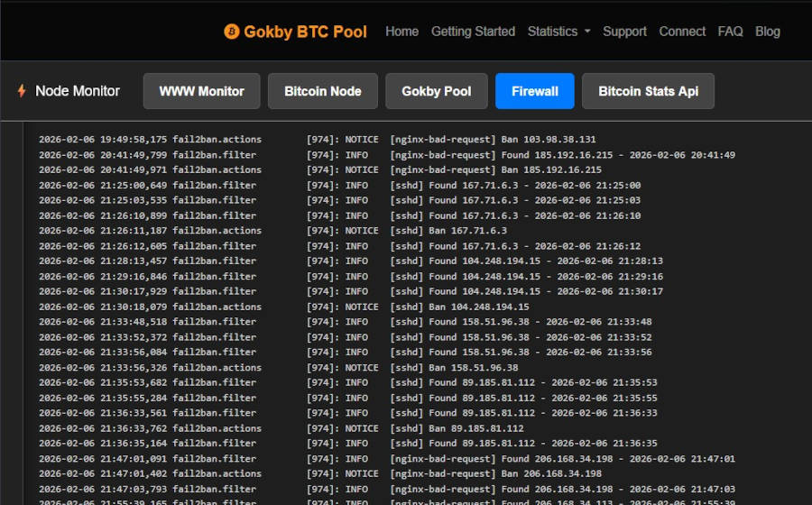Open the FAQ page
The width and height of the screenshot is (812, 505).
coord(730,32)
